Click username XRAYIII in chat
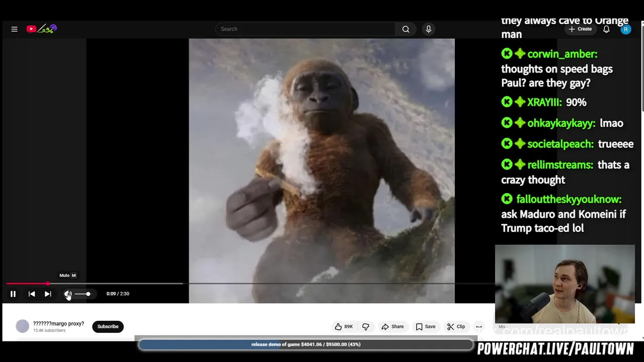 (x=544, y=103)
